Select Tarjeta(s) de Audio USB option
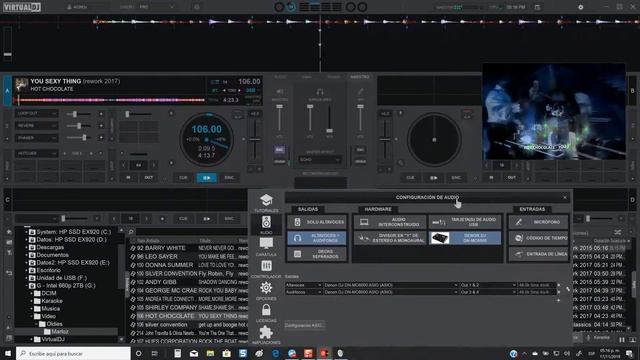 pos(465,222)
